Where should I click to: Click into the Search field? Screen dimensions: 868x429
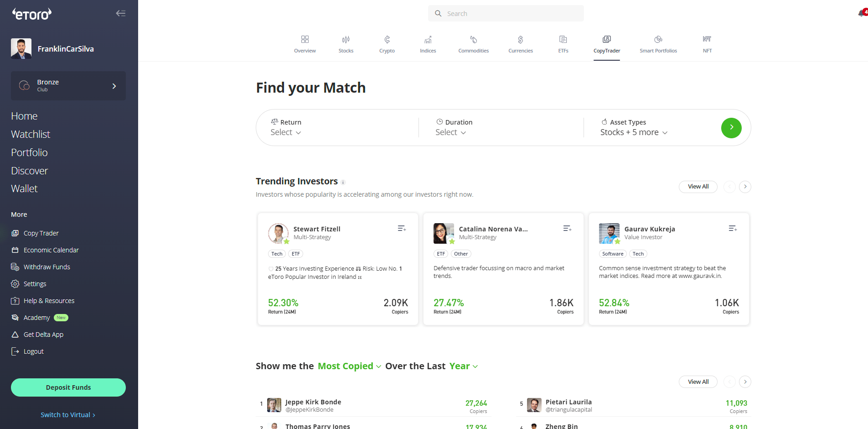(506, 13)
